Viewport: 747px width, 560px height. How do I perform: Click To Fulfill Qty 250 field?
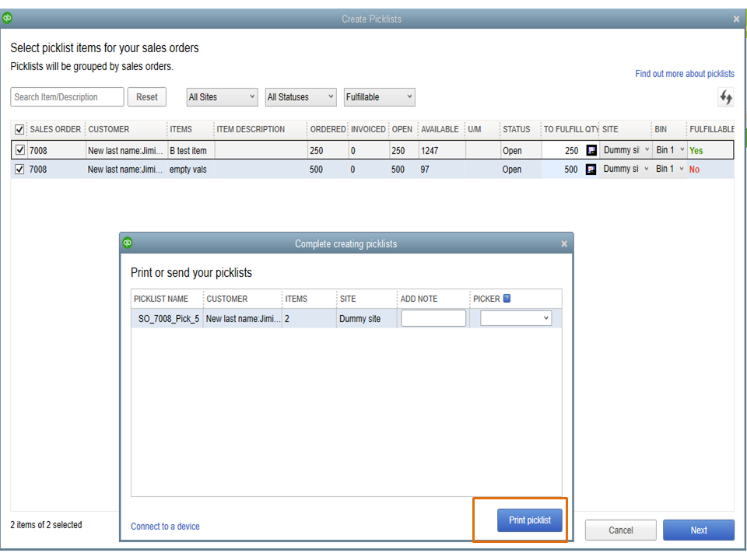(x=563, y=150)
